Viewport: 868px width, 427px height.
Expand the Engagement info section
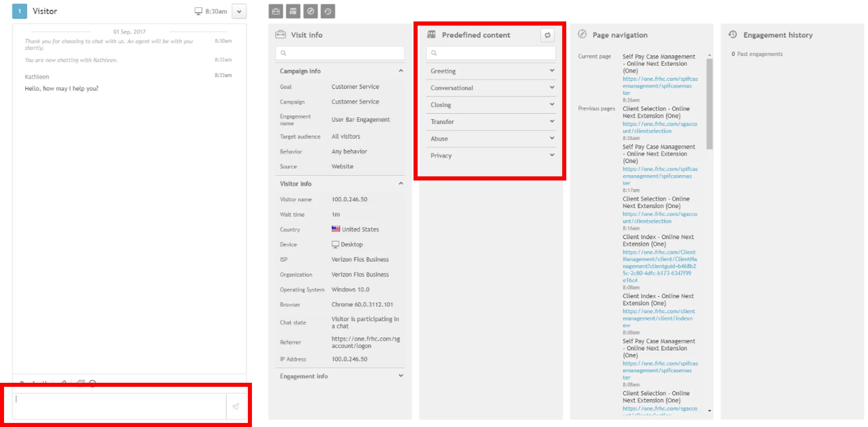tap(401, 376)
